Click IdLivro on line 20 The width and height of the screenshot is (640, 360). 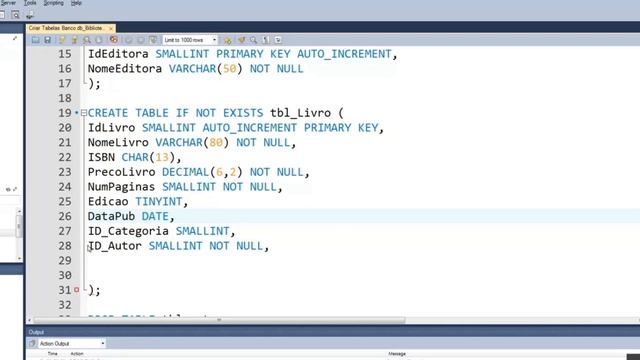(x=111, y=128)
